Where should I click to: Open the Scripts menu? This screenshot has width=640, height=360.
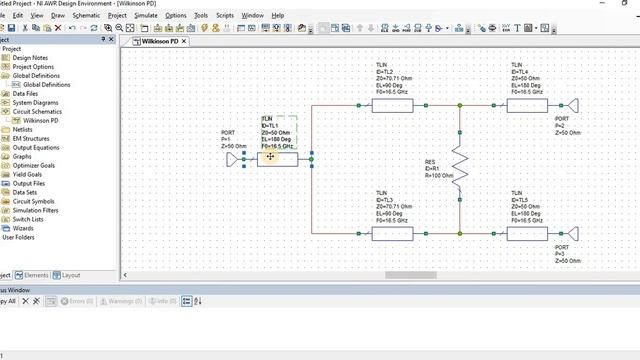point(225,16)
